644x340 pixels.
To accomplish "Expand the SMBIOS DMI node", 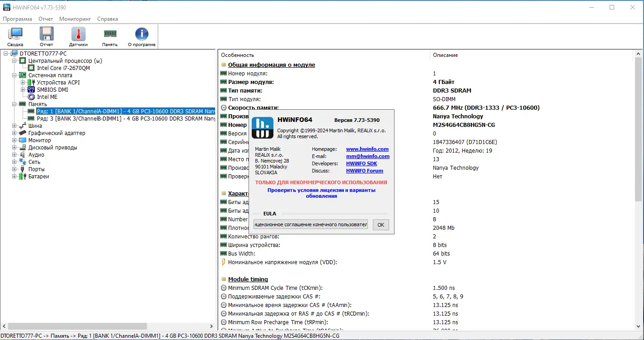I will [x=23, y=89].
